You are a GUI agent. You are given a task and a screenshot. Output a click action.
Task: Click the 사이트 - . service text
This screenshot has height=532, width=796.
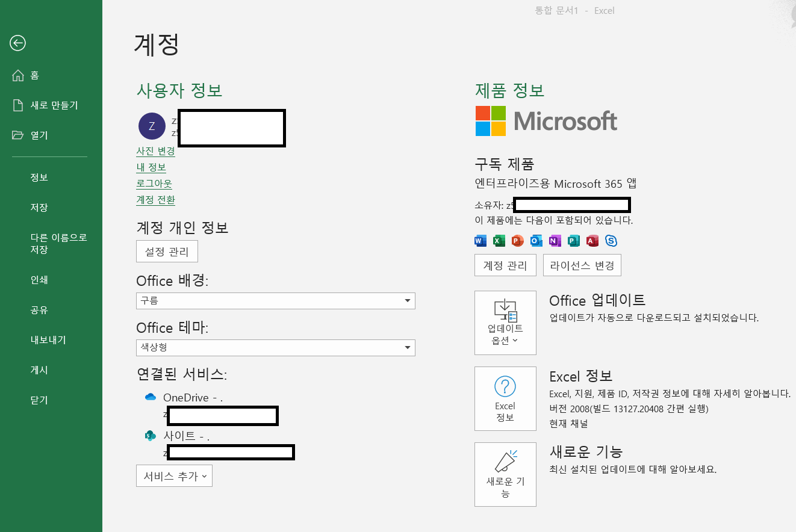pos(186,436)
